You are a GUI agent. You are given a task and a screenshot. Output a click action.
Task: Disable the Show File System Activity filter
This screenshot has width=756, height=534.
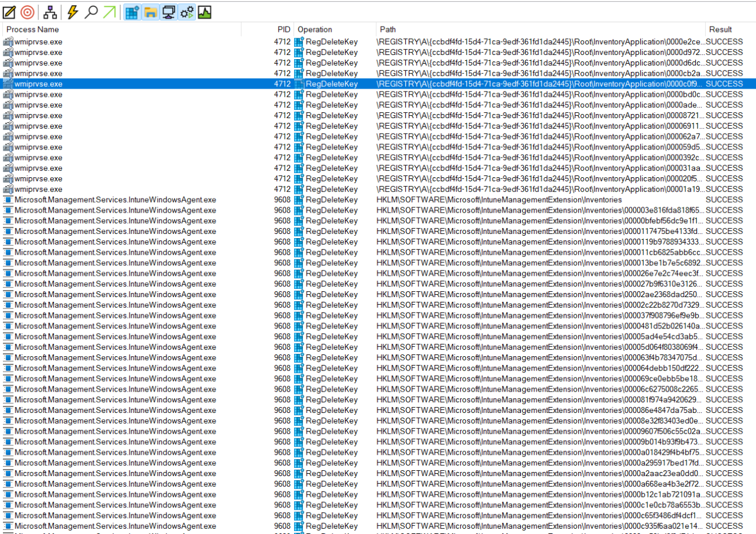click(149, 12)
